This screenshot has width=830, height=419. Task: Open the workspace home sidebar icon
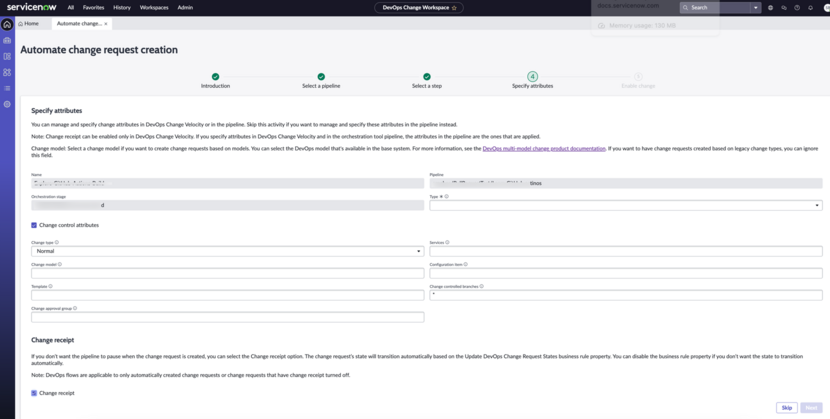[7, 24]
